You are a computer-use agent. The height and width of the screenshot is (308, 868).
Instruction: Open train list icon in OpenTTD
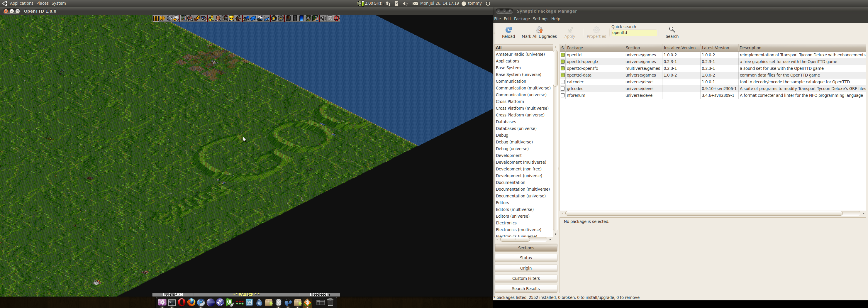[246, 18]
